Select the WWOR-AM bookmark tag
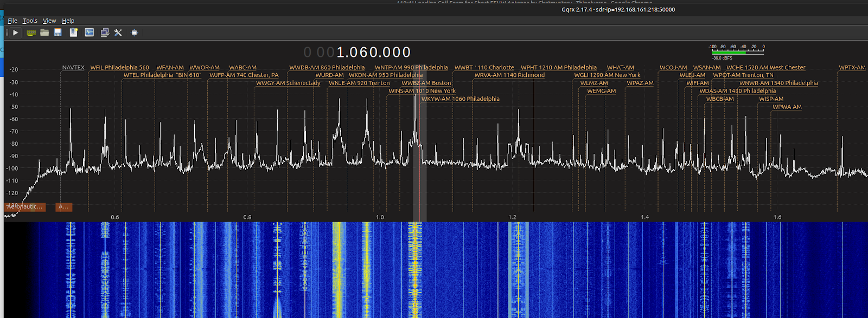This screenshot has width=868, height=318. 204,68
